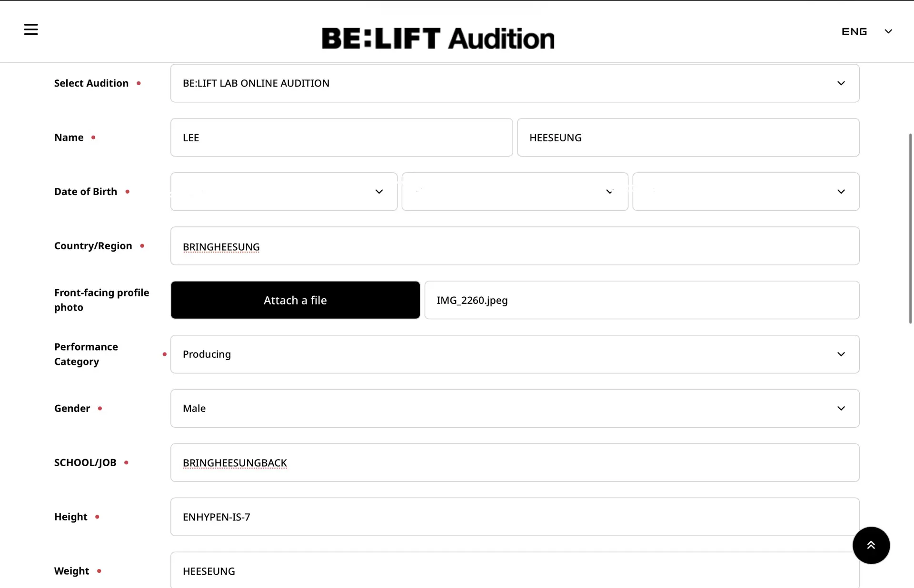Screen dimensions: 914x588
Task: Click the IMG_2260.jpeg filename field
Action: pyautogui.click(x=642, y=300)
